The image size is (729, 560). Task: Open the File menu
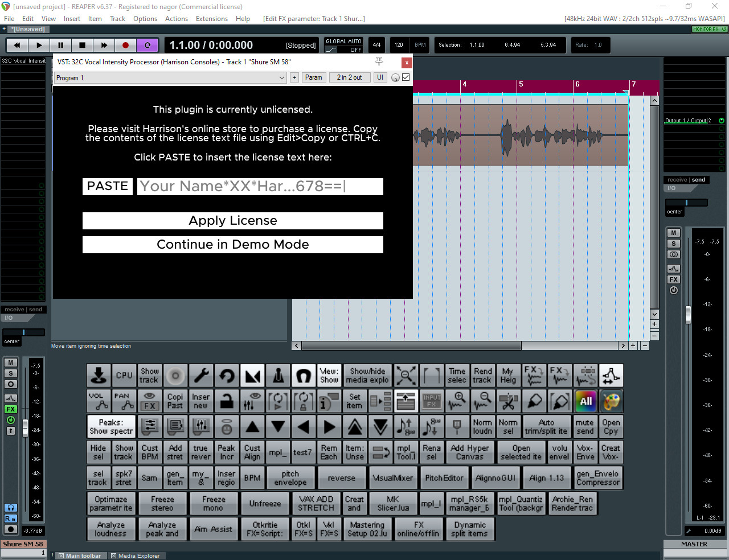[x=9, y=19]
